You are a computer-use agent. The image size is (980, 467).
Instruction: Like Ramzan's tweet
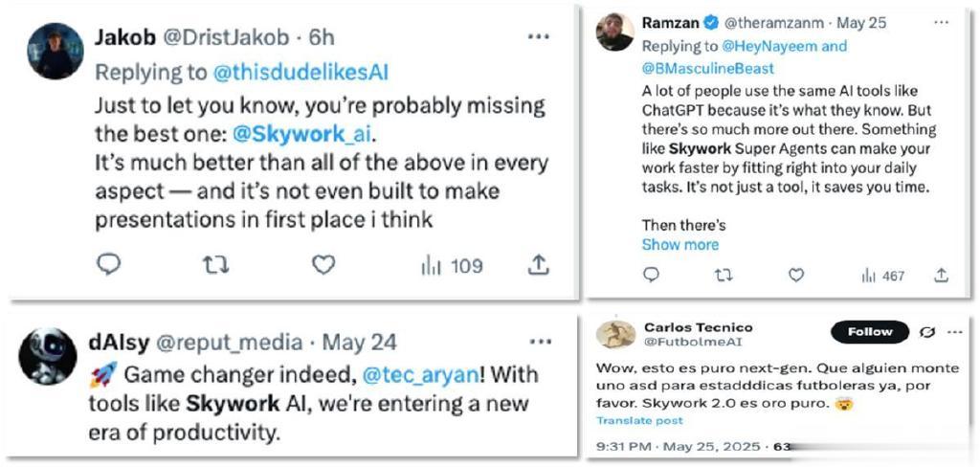(x=796, y=276)
